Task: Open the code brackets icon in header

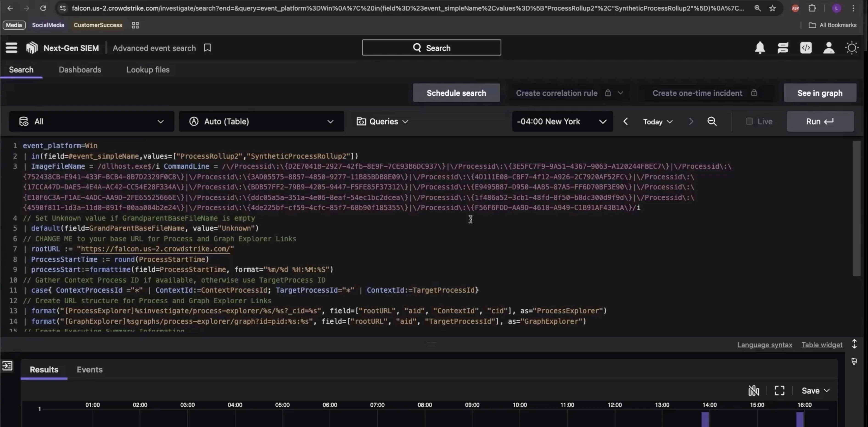Action: click(x=806, y=48)
